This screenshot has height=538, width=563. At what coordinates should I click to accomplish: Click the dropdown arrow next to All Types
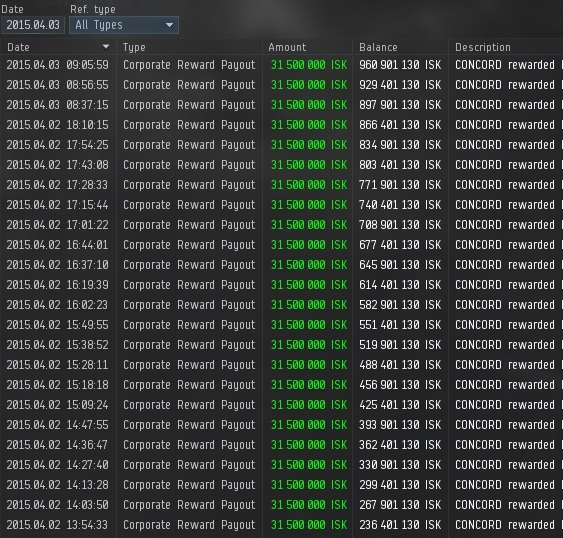(169, 25)
